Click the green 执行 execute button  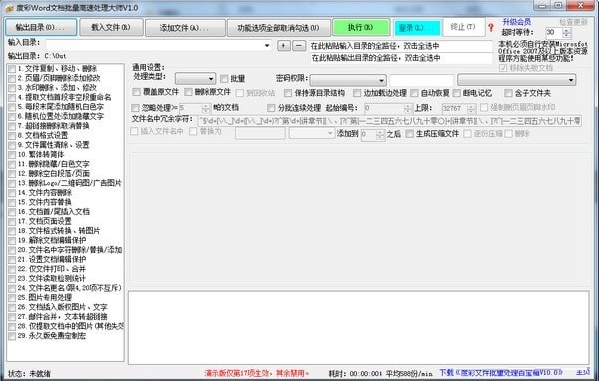coord(361,27)
